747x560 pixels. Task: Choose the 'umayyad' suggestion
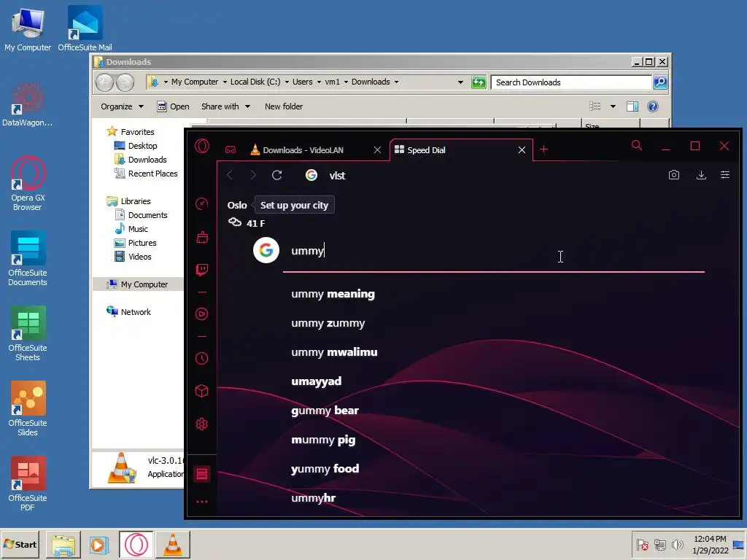tap(317, 381)
